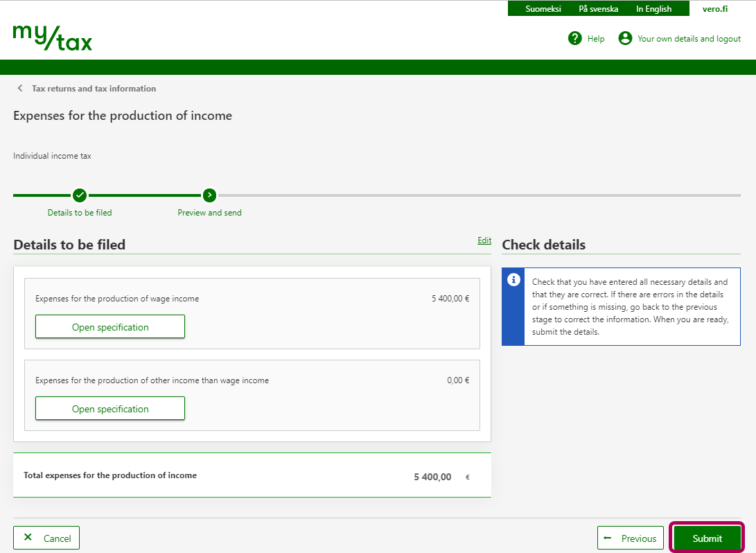The height and width of the screenshot is (553, 756).
Task: Click the back chevron beside Tax returns
Action: 20,88
